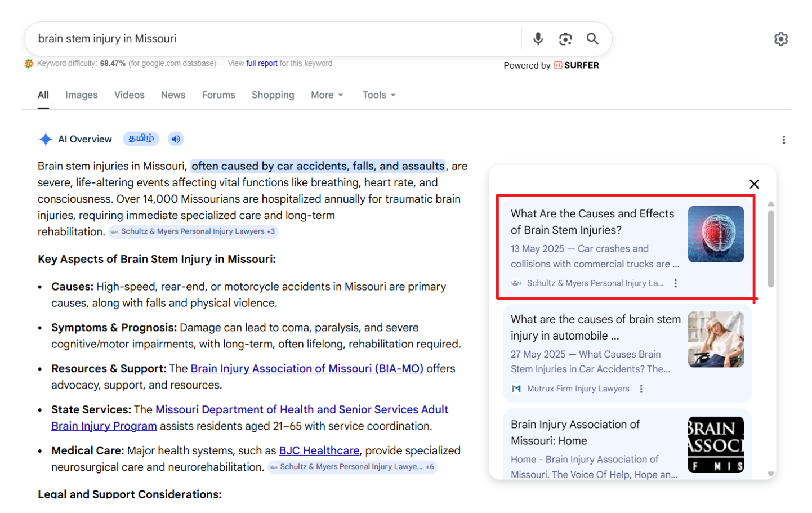
Task: Click the sources panel scroll up arrow
Action: pyautogui.click(x=771, y=204)
